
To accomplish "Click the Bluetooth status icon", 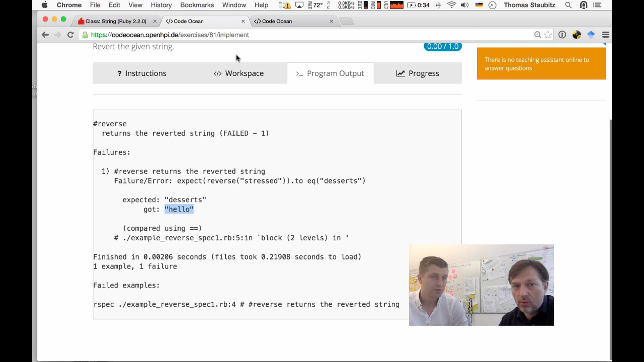I will coord(438,5).
